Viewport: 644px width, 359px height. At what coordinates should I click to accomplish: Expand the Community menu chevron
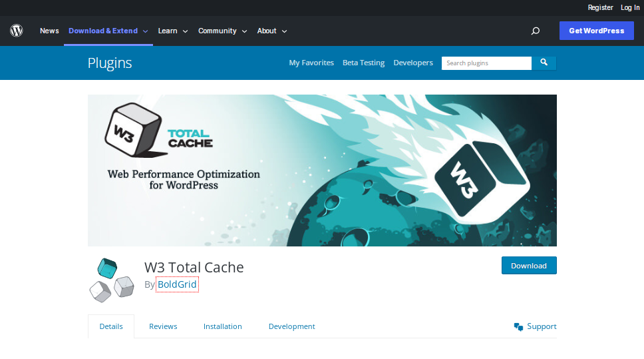(244, 31)
